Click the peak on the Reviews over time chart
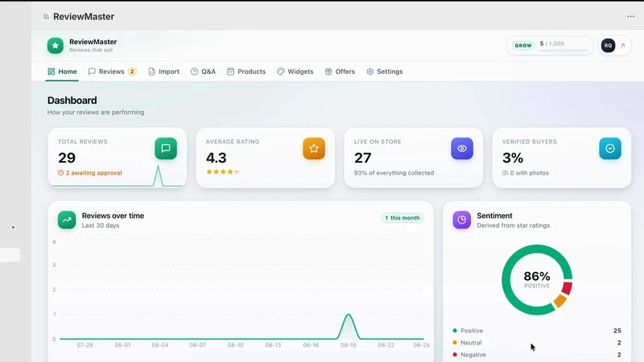 tap(349, 315)
